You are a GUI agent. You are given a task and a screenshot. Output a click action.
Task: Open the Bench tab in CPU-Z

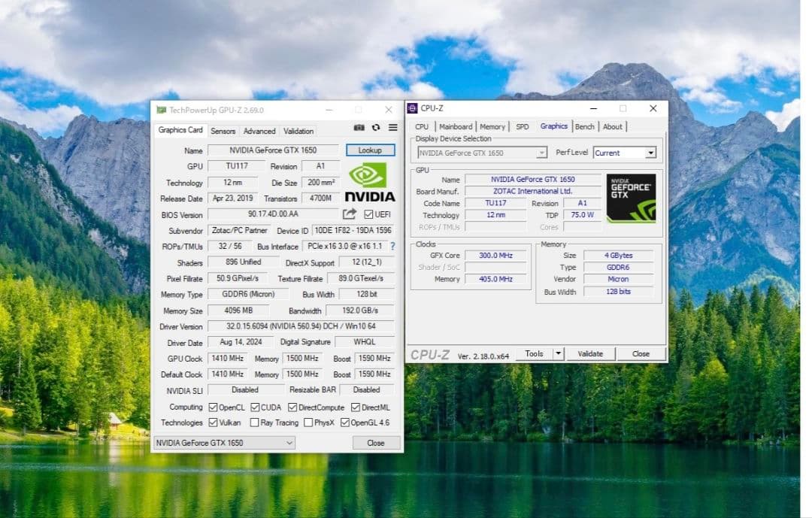(x=585, y=126)
